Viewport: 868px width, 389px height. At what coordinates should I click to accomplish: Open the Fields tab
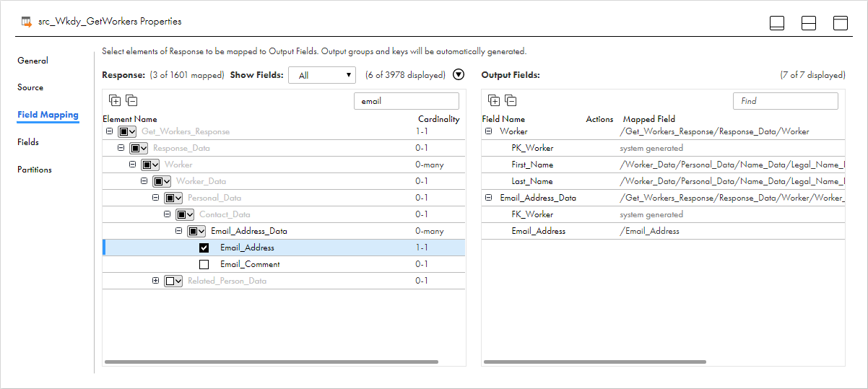28,142
